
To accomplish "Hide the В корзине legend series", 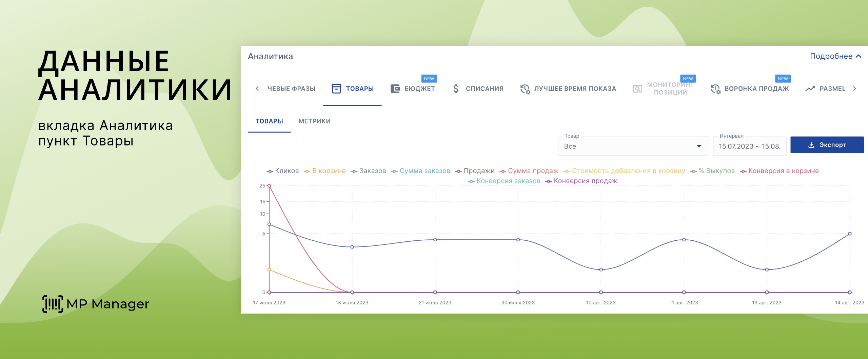I will pos(325,171).
